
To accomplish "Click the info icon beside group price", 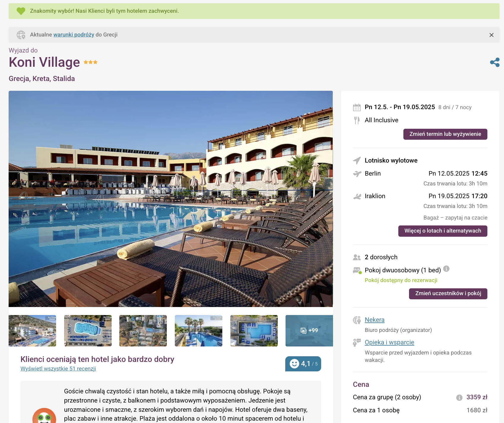I will [459, 397].
